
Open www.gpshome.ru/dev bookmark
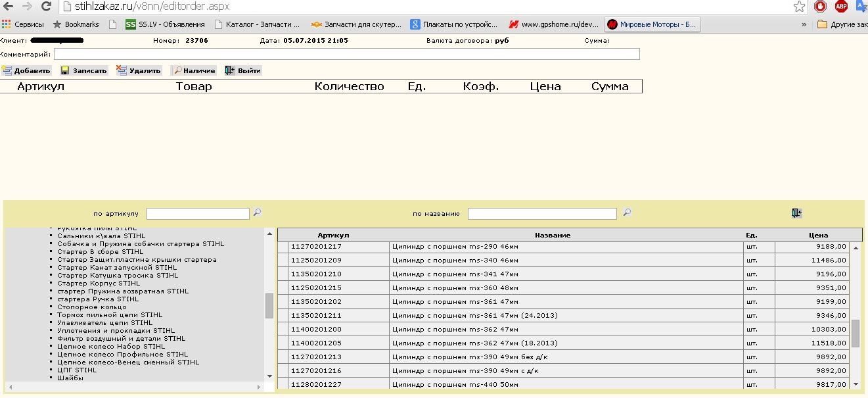pos(553,24)
